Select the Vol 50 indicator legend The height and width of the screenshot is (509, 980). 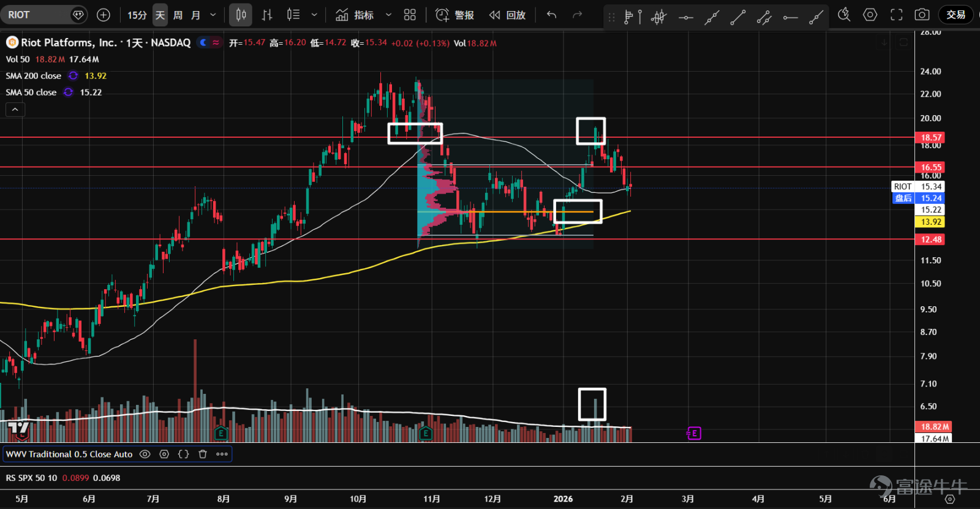18,59
